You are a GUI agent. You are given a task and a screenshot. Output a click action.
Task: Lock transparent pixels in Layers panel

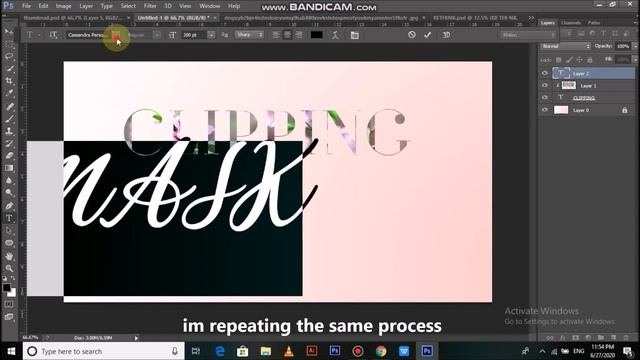(559, 60)
